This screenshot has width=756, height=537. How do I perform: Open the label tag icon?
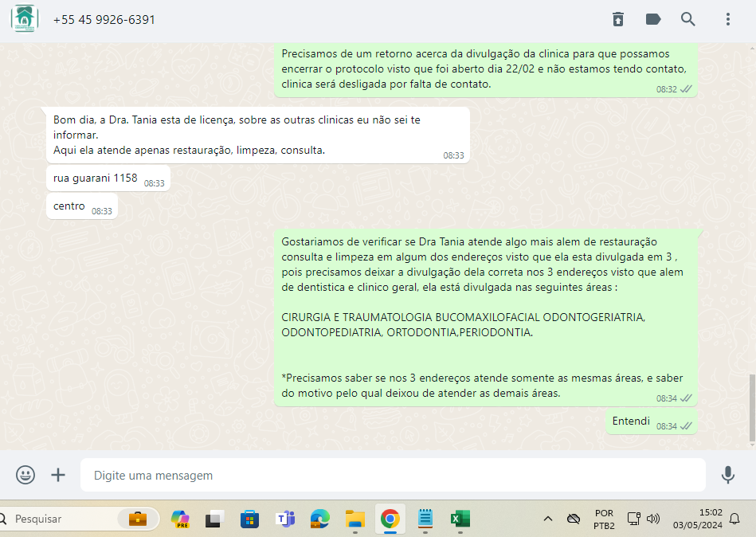click(x=652, y=19)
